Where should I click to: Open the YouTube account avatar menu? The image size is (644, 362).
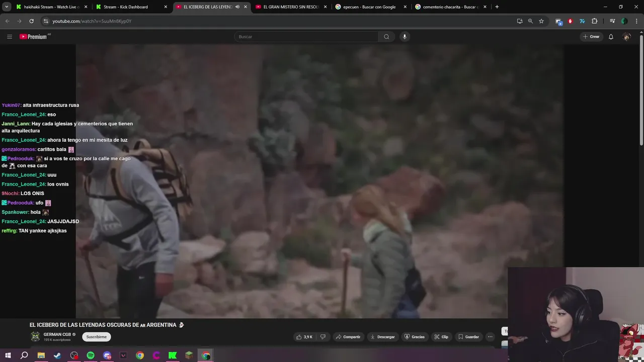click(x=626, y=37)
